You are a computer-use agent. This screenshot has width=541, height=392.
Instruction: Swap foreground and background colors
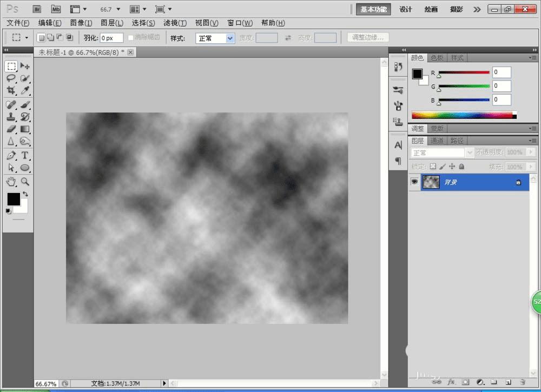coord(25,194)
